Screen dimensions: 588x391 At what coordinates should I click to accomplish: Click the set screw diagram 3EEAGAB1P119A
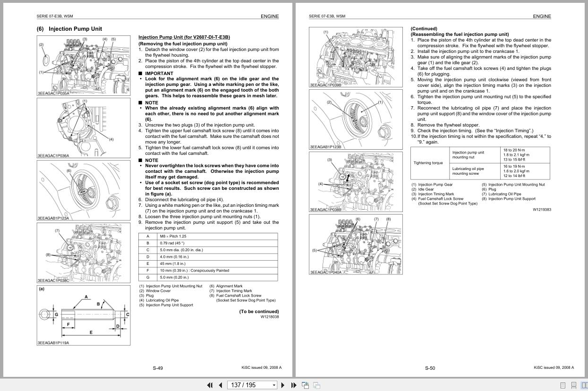click(x=84, y=315)
